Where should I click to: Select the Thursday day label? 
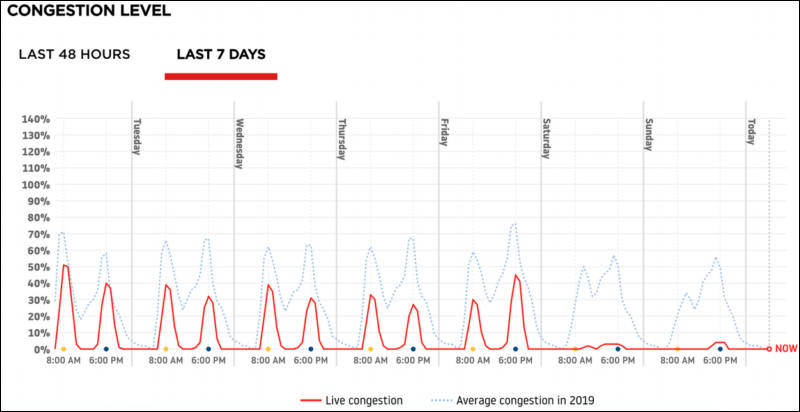point(341,139)
